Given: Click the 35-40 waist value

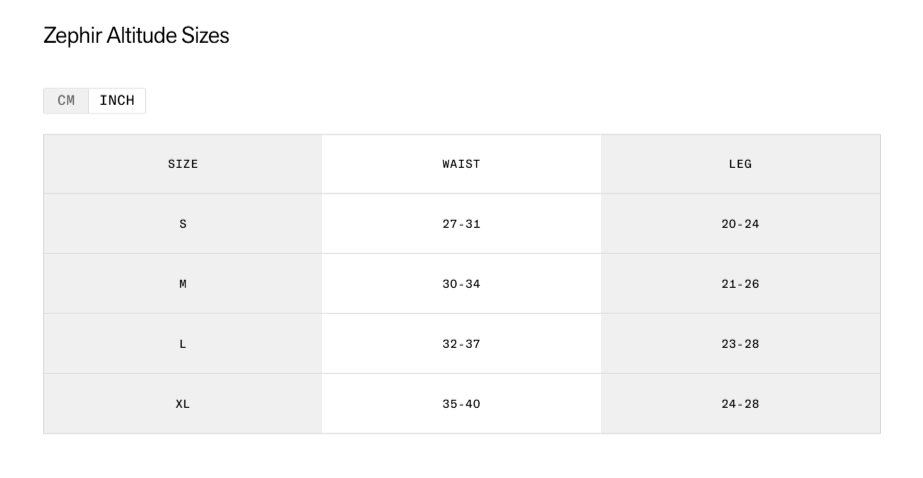Looking at the screenshot, I should [x=461, y=404].
